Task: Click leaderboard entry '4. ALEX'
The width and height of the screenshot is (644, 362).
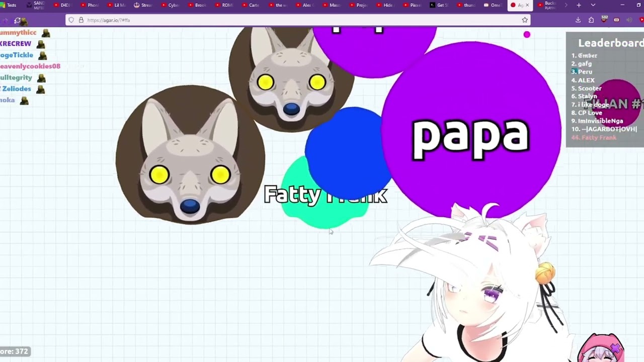Action: [583, 80]
